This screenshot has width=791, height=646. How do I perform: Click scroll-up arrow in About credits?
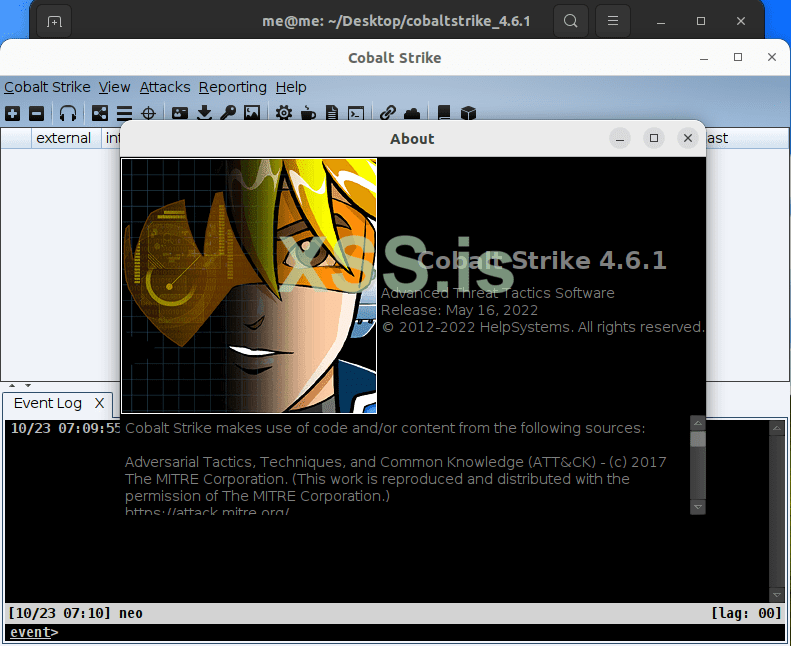click(698, 423)
